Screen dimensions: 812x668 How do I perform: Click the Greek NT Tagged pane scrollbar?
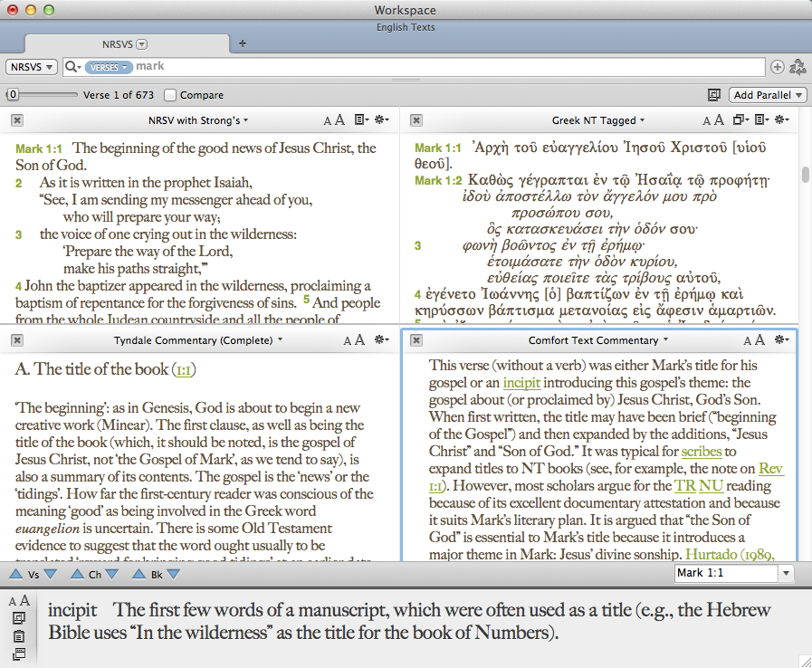pos(806,175)
